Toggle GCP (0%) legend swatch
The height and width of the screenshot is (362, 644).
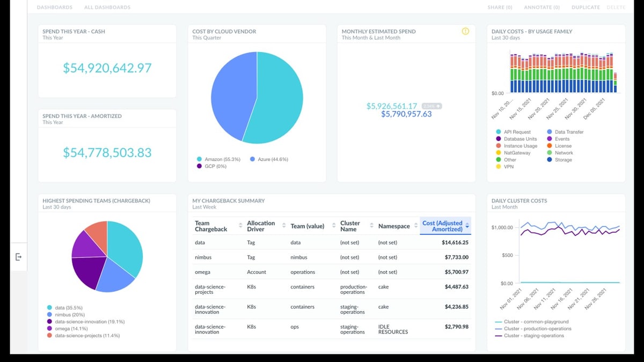click(x=200, y=166)
